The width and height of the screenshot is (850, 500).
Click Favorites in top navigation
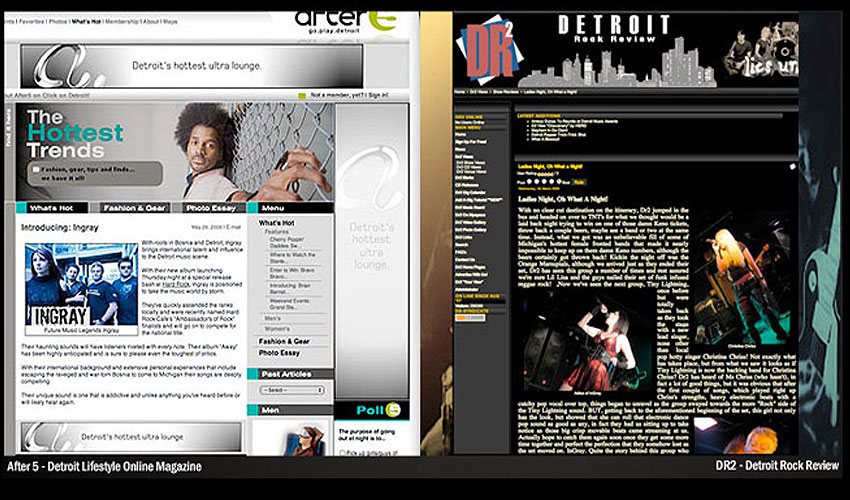[33, 22]
